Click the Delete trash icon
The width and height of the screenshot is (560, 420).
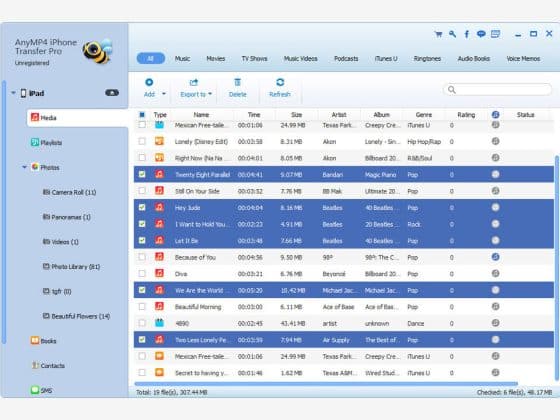tap(238, 82)
